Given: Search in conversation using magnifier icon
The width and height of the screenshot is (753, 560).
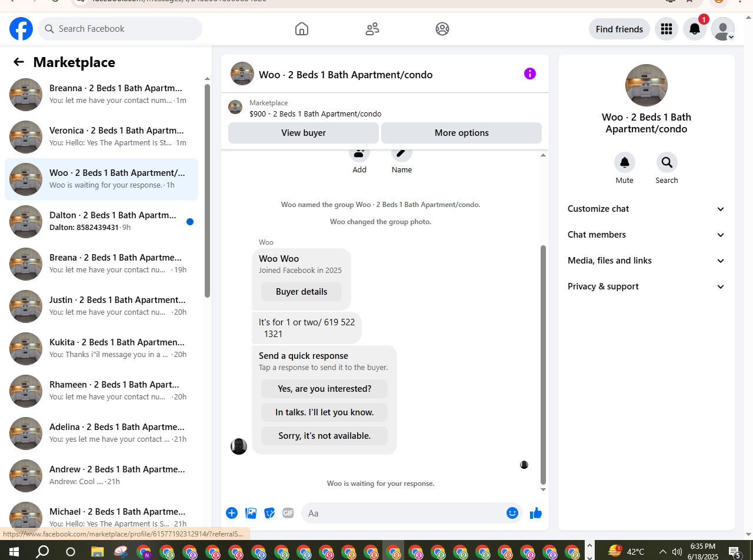Looking at the screenshot, I should coord(667,162).
